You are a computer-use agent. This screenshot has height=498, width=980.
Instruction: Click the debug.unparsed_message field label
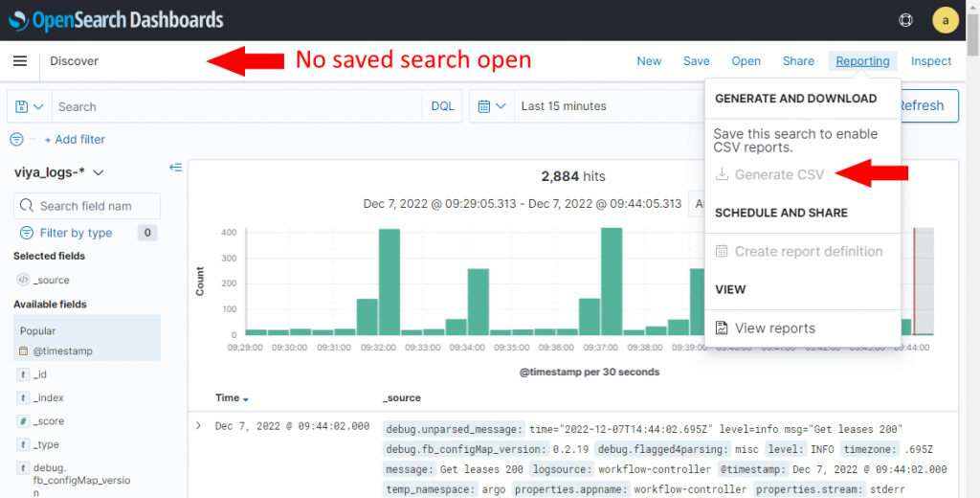pyautogui.click(x=455, y=429)
